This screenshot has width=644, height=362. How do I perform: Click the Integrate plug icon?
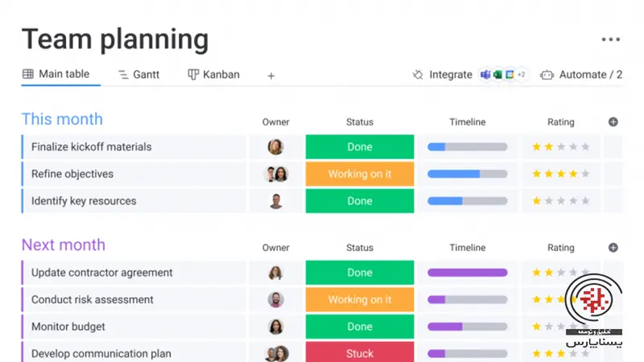pyautogui.click(x=418, y=75)
